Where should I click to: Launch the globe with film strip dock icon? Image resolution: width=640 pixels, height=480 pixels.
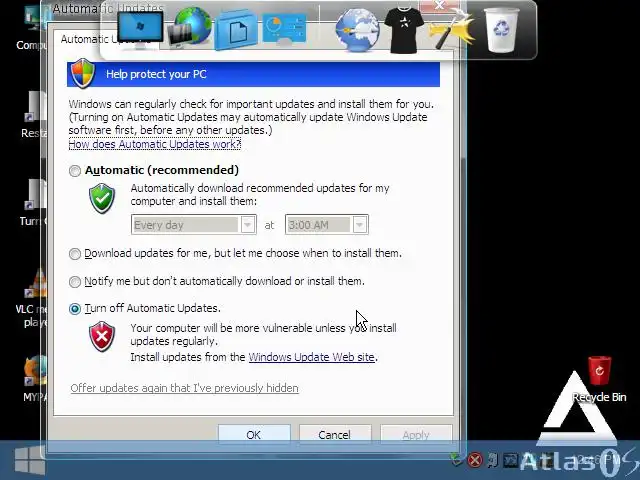pyautogui.click(x=189, y=27)
